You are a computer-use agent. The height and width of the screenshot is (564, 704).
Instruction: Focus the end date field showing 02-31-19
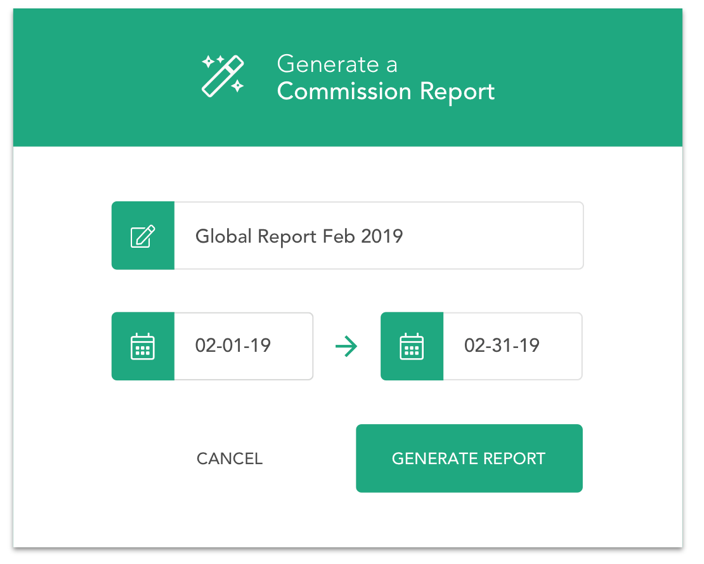click(512, 346)
